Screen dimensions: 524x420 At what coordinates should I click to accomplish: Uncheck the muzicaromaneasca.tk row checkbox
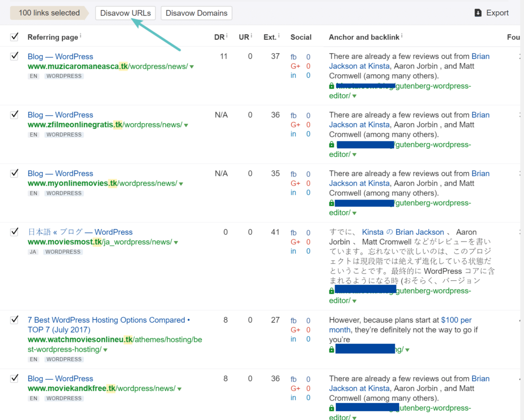pos(14,56)
